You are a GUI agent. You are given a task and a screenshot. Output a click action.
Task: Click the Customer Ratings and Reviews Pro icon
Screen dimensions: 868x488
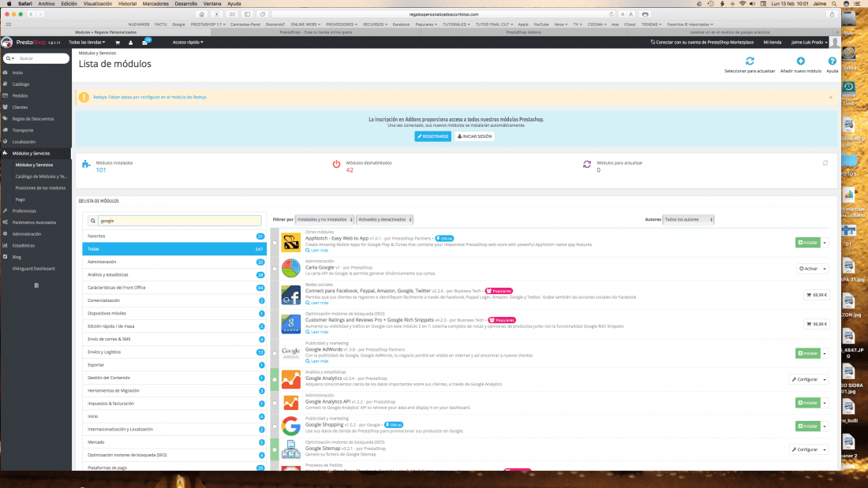point(290,324)
